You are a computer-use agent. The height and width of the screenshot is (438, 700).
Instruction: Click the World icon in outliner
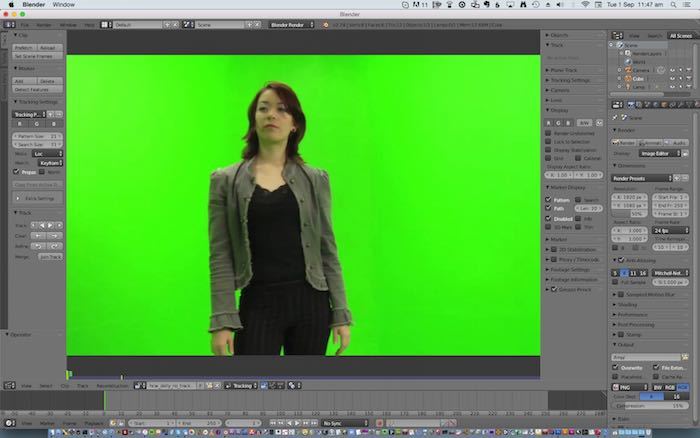(x=628, y=62)
